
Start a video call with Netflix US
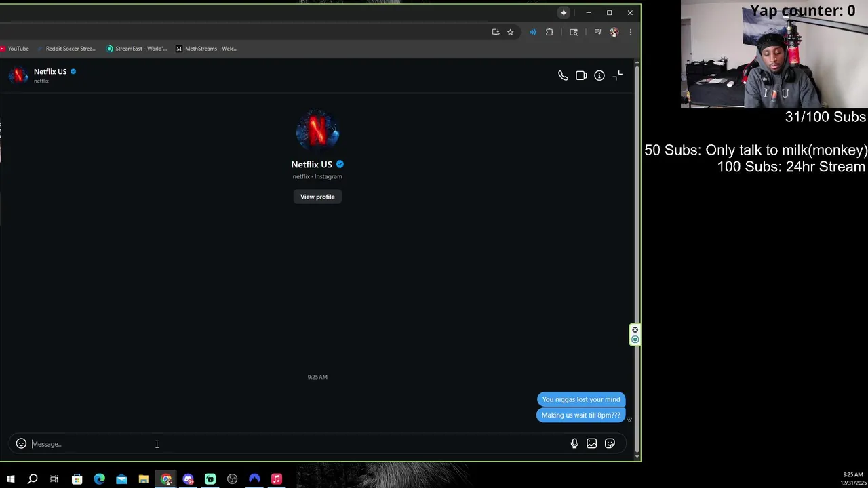581,76
